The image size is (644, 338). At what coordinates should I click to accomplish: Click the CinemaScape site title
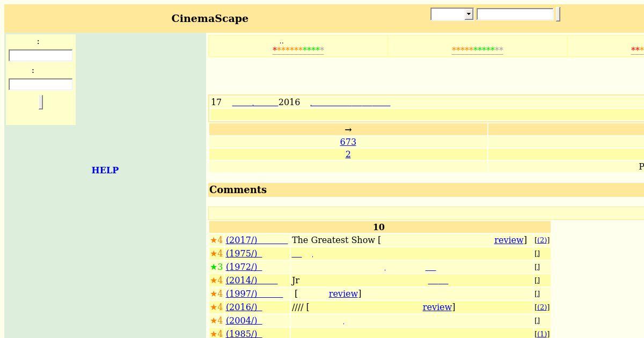tap(210, 18)
